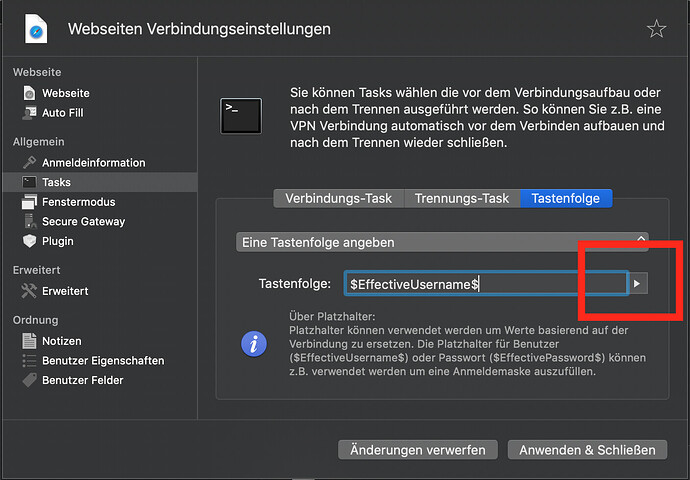This screenshot has height=480, width=690.
Task: Click Änderungen verwerfen button
Action: pyautogui.click(x=418, y=450)
